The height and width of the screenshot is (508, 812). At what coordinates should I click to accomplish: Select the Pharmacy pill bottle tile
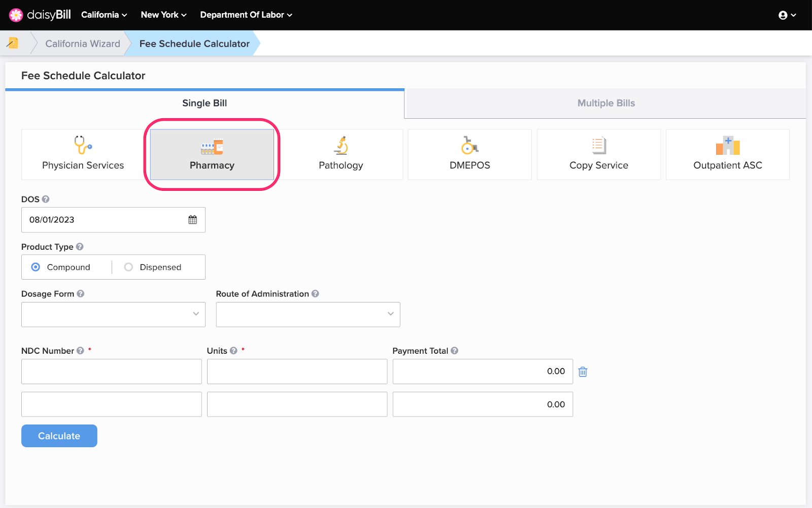(212, 154)
